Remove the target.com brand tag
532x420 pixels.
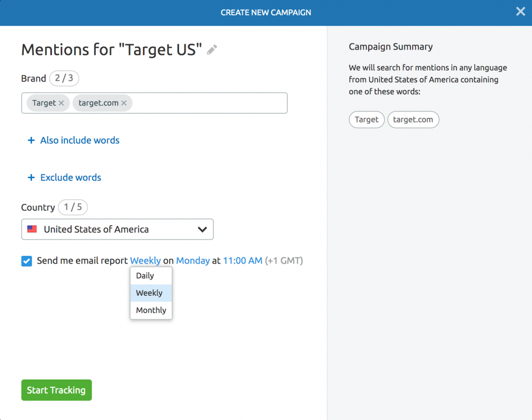tap(124, 103)
